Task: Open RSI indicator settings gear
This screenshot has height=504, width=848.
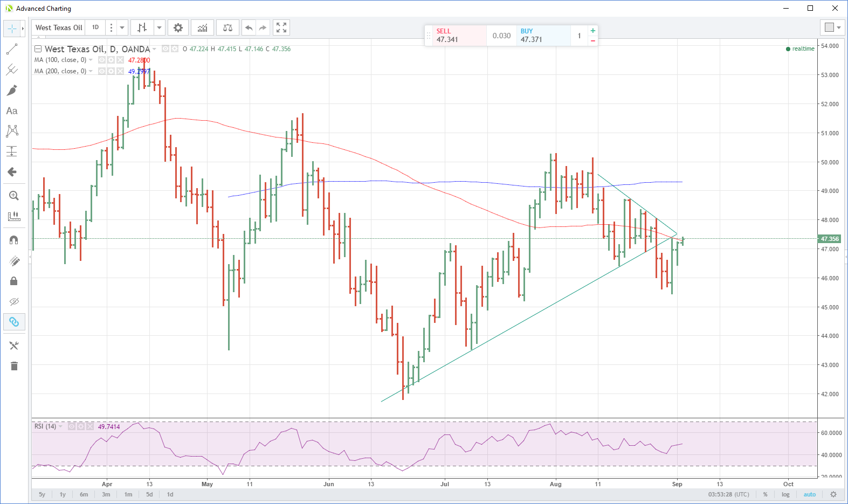Action: coord(81,426)
